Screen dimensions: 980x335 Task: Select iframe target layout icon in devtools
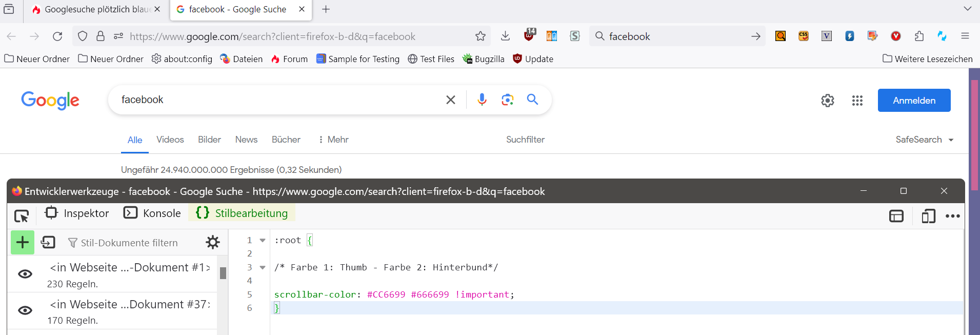[896, 216]
